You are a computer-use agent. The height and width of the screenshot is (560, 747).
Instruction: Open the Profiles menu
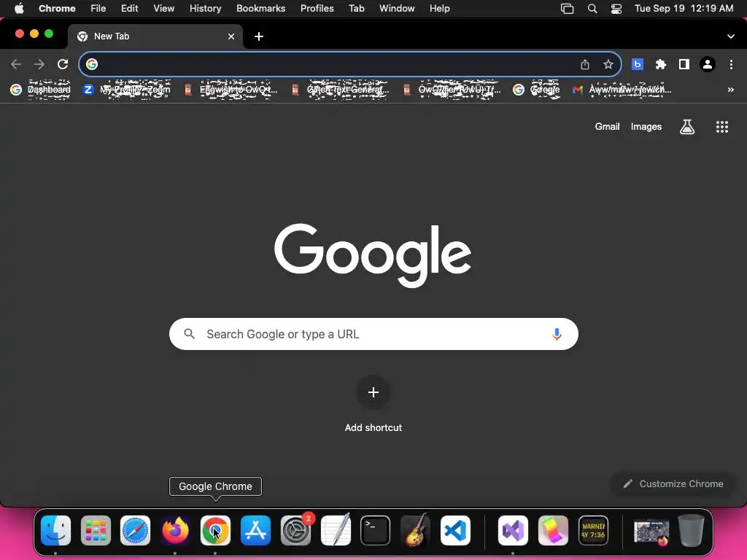(317, 9)
